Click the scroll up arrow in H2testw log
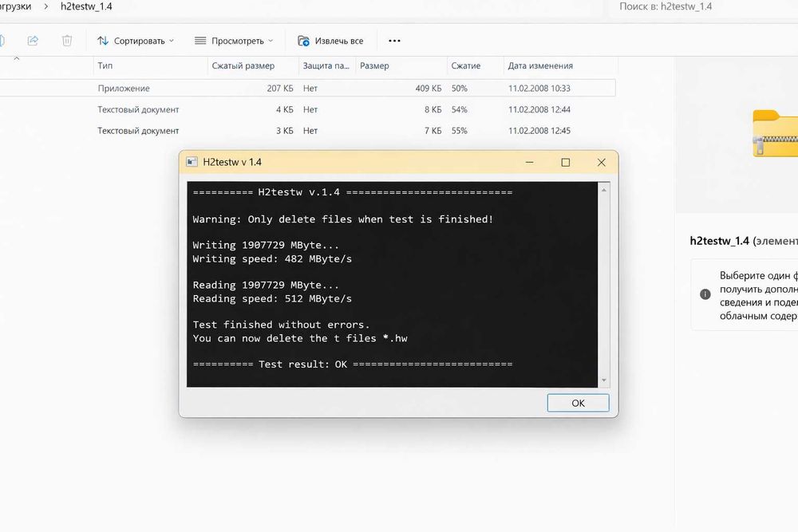The width and height of the screenshot is (798, 532). (x=604, y=190)
